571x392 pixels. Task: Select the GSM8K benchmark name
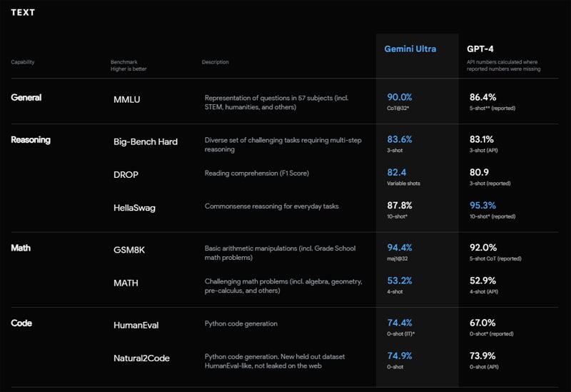pos(129,250)
